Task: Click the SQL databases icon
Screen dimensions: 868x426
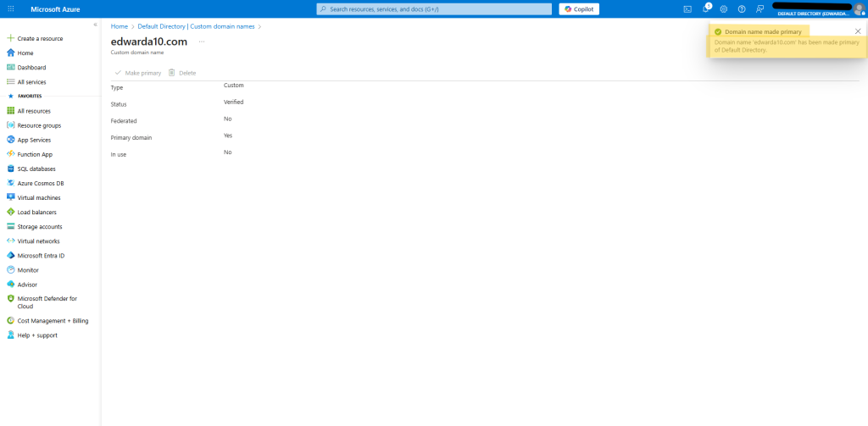Action: point(10,169)
